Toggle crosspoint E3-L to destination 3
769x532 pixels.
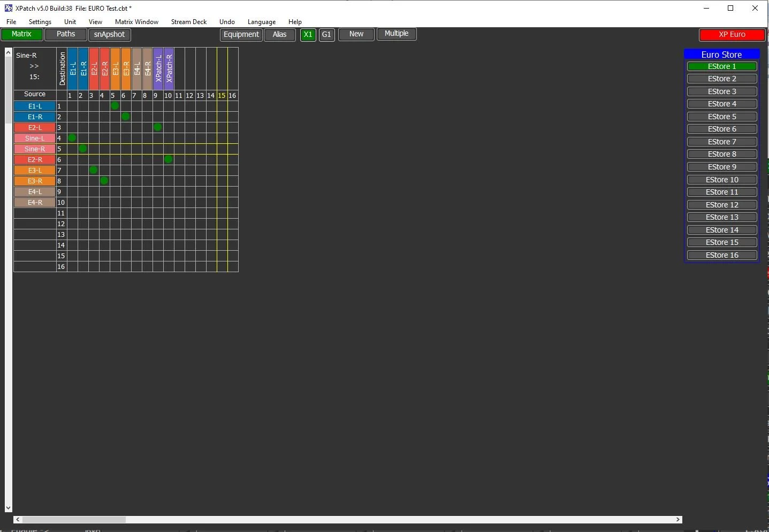point(94,170)
